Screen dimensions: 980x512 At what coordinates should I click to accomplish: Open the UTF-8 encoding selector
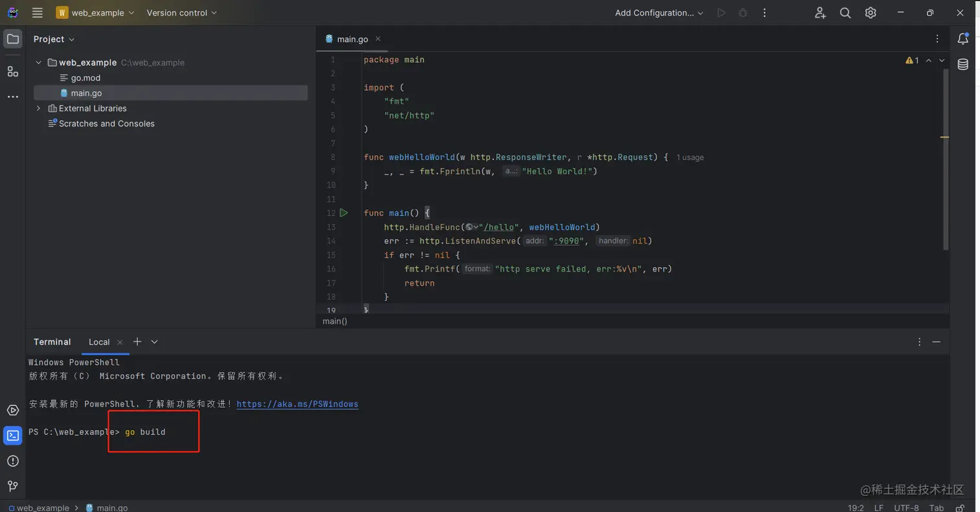906,507
